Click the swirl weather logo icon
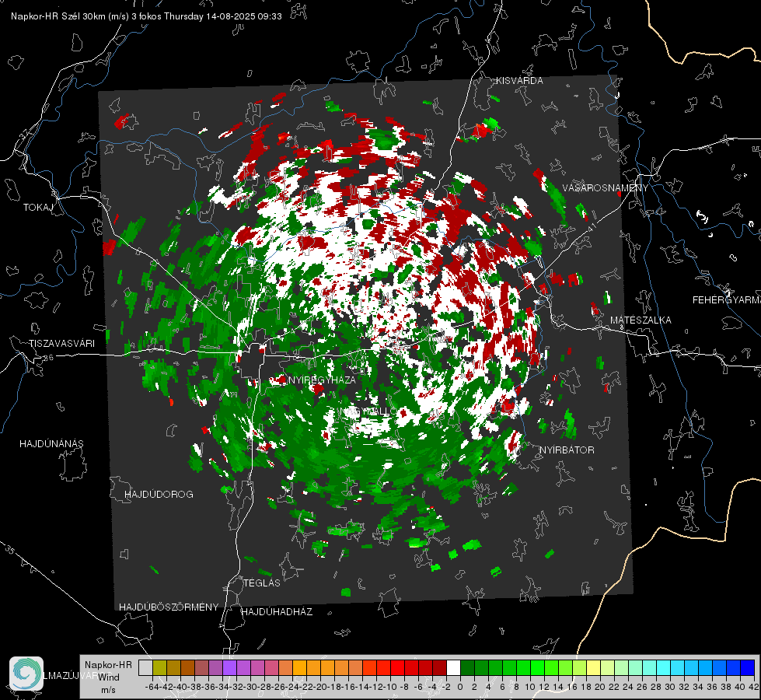The image size is (761, 700). (x=26, y=674)
